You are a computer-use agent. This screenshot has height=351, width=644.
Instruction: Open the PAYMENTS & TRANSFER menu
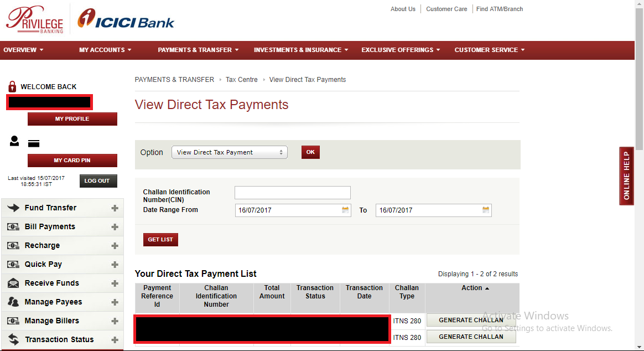click(x=198, y=50)
